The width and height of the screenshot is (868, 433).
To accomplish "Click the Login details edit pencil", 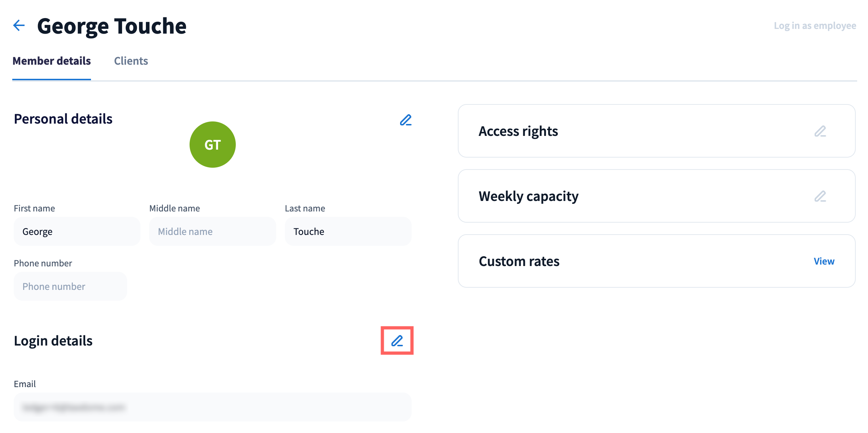I will tap(397, 340).
